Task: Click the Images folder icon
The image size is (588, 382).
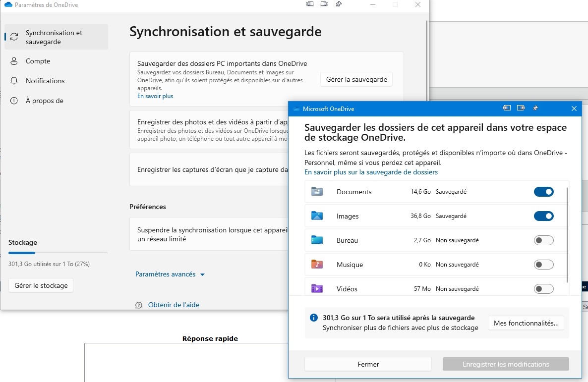Action: click(x=317, y=216)
